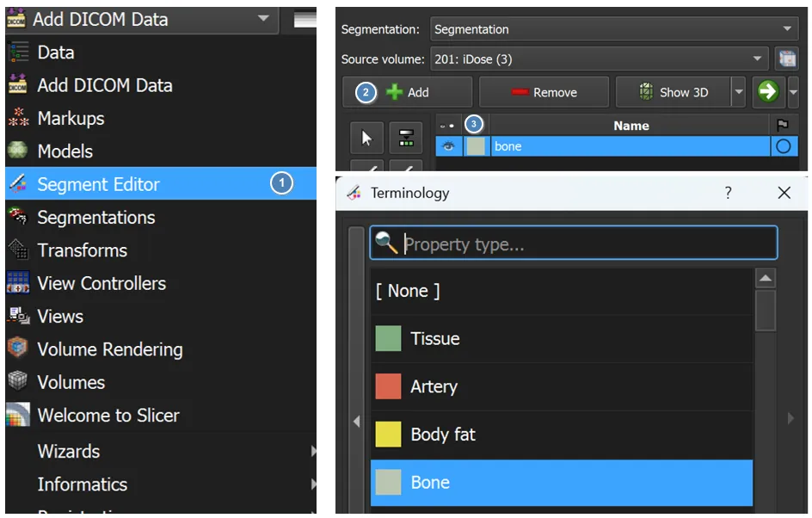812x518 pixels.
Task: Close the Terminology dialog
Action: click(x=784, y=193)
